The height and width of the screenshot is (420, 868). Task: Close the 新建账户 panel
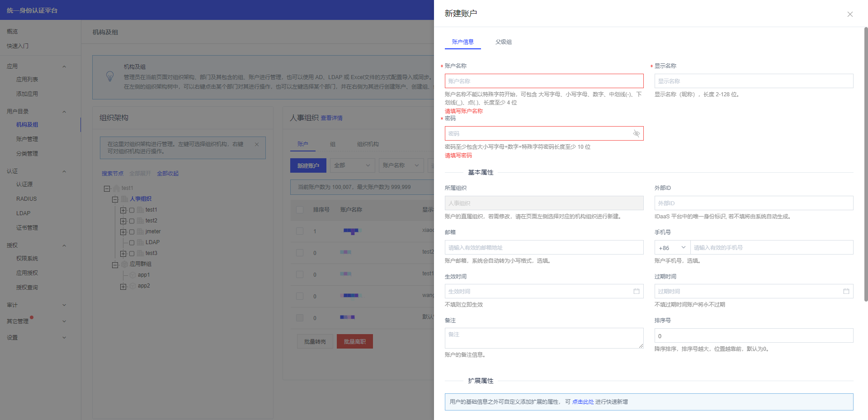[850, 14]
